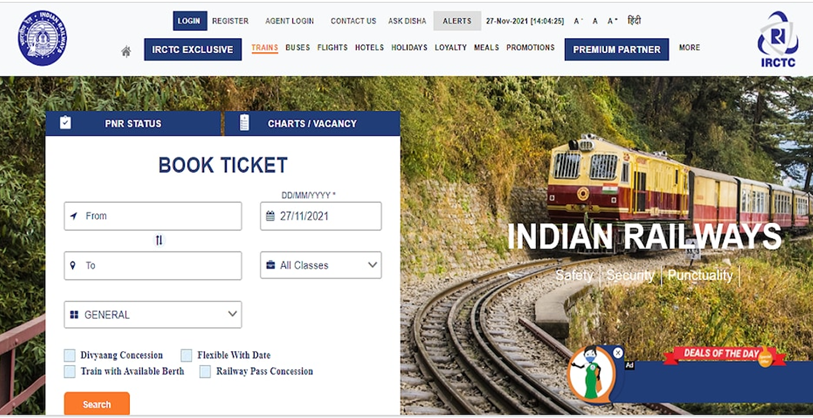Swap From and To stations arrows
This screenshot has width=813, height=418.
point(159,241)
